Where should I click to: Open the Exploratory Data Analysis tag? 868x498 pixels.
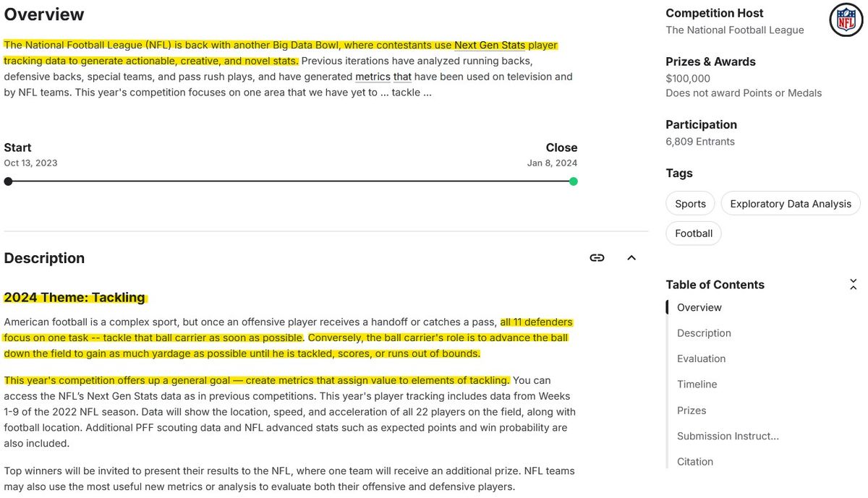click(791, 204)
